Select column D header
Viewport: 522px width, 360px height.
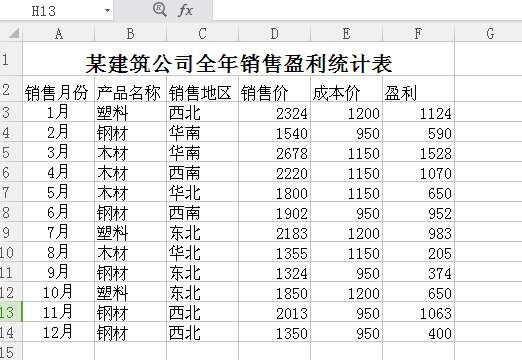pos(274,34)
